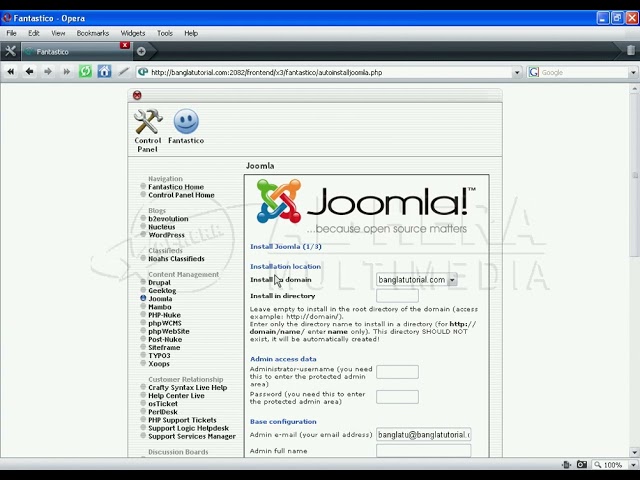Click the forward arrow button
Image resolution: width=640 pixels, height=480 pixels.
(48, 72)
